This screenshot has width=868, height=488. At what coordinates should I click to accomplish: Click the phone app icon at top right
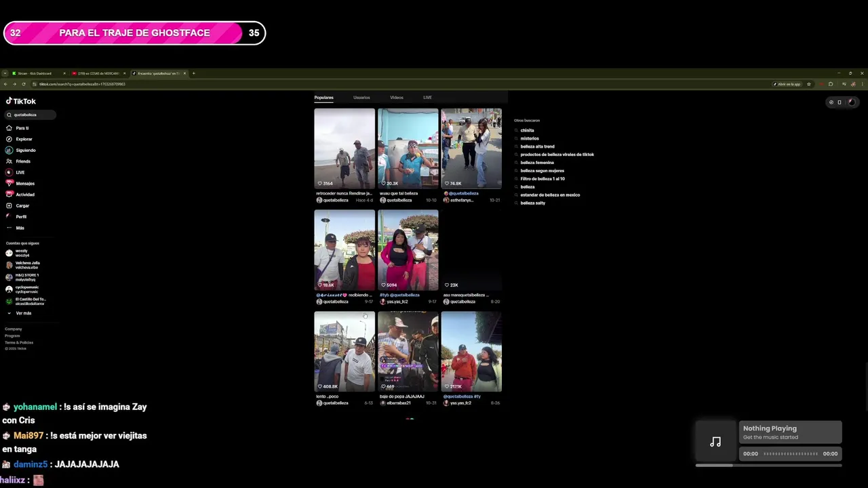pyautogui.click(x=840, y=102)
